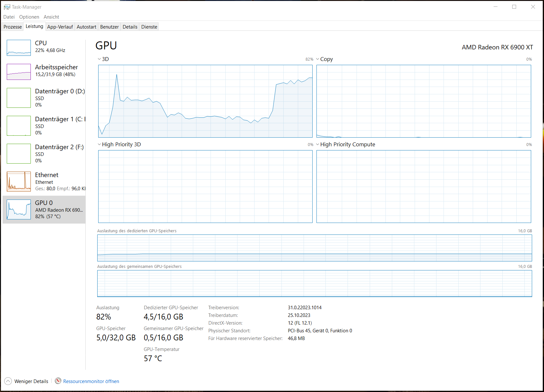This screenshot has width=544, height=392.
Task: Click the 46,8 MB reserved memory value
Action: pyautogui.click(x=296, y=338)
